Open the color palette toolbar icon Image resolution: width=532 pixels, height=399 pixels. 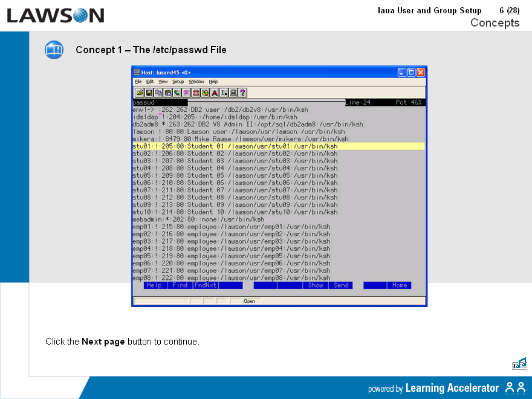(x=206, y=92)
